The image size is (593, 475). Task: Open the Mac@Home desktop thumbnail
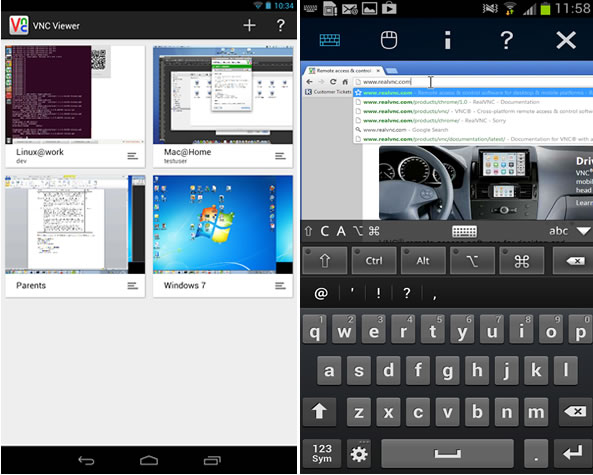click(223, 95)
